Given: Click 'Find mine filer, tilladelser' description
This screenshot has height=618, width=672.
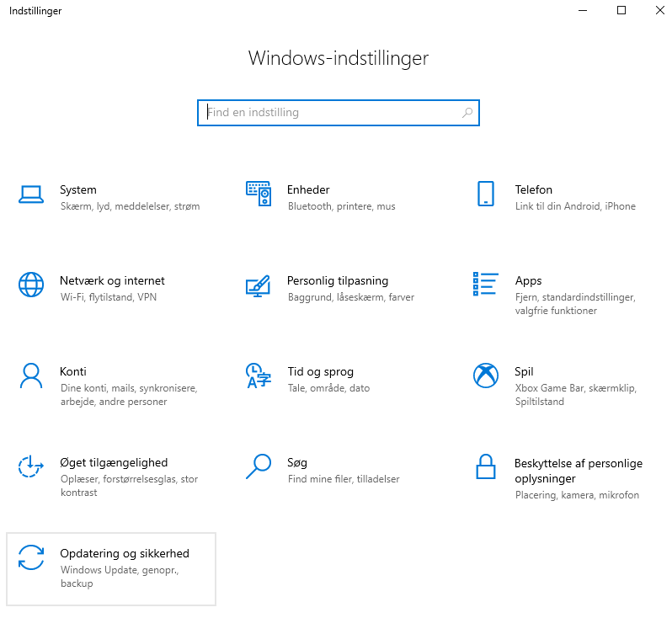Looking at the screenshot, I should [344, 479].
